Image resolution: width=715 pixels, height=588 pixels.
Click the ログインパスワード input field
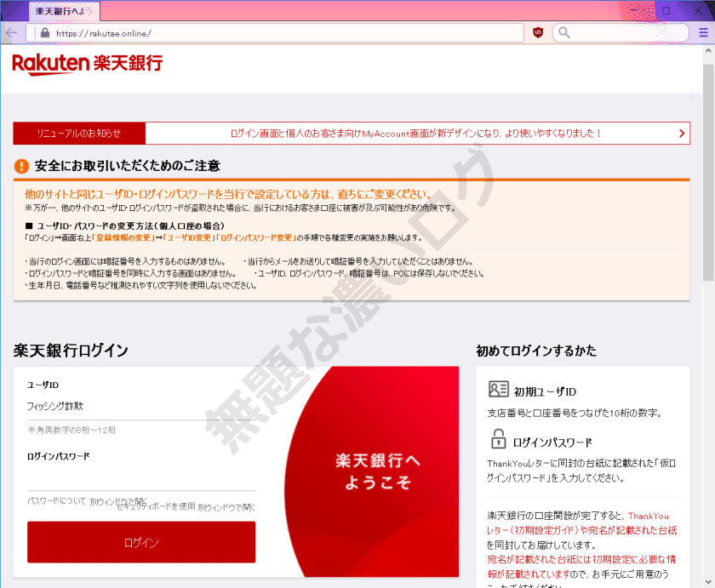[x=141, y=477]
